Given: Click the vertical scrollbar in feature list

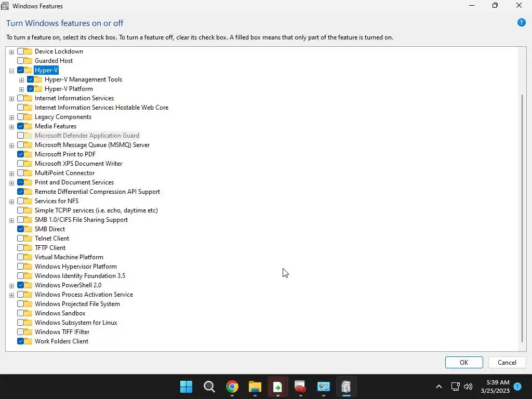Looking at the screenshot, I should (x=522, y=218).
